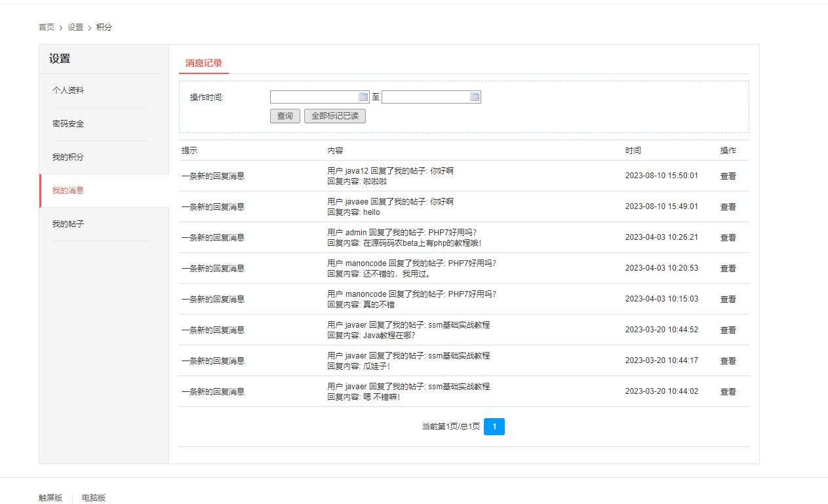This screenshot has height=504, width=828.
Task: Open 密码安全 in settings sidebar
Action: coord(68,124)
